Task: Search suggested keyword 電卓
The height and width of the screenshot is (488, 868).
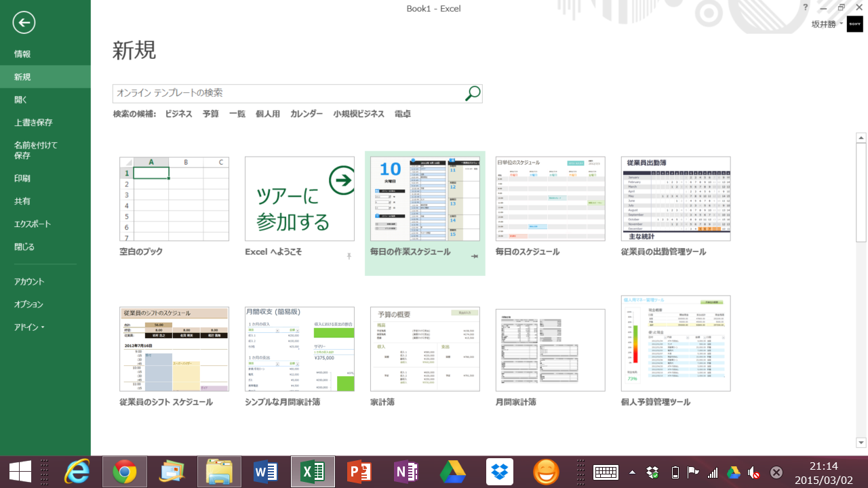Action: [x=403, y=114]
